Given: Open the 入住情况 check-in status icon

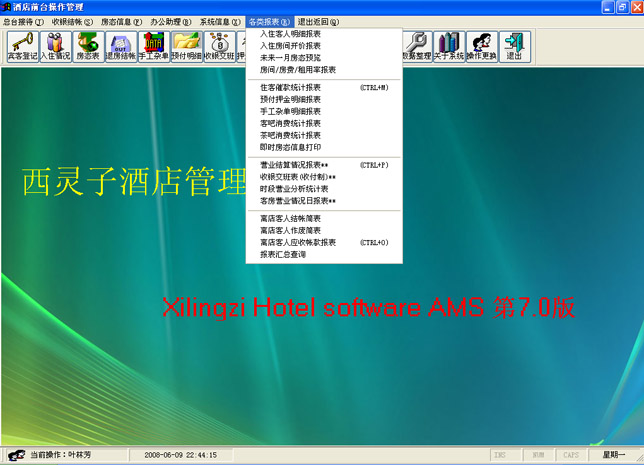Looking at the screenshot, I should coord(54,47).
